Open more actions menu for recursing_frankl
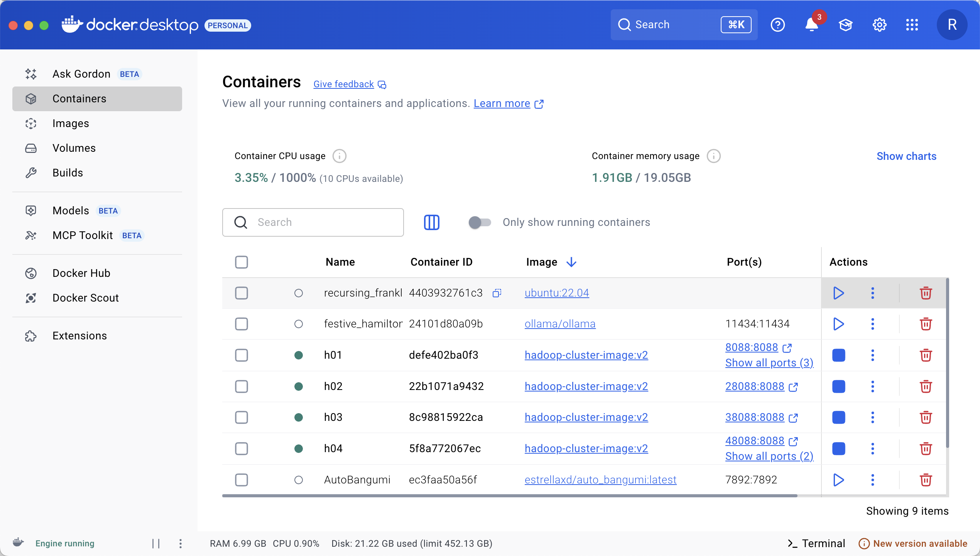Image resolution: width=980 pixels, height=556 pixels. click(x=872, y=293)
